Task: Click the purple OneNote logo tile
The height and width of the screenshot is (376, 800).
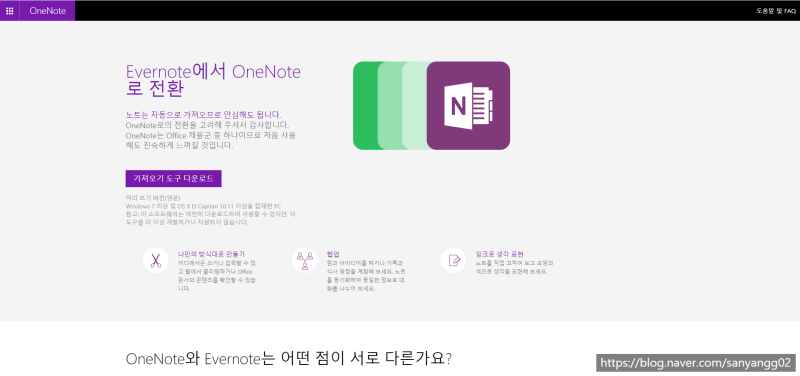Action: coord(468,106)
